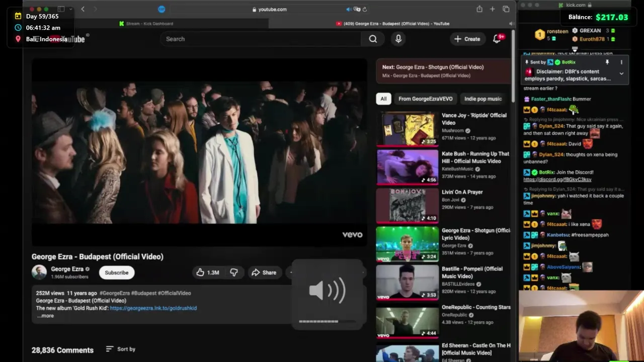Click George Ezra channel name under title

[67, 269]
